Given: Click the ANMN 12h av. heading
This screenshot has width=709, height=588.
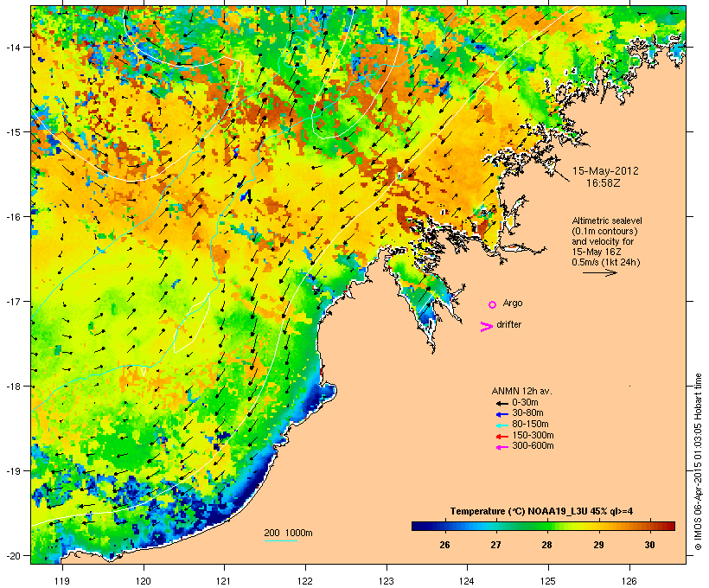Looking at the screenshot, I should (521, 391).
